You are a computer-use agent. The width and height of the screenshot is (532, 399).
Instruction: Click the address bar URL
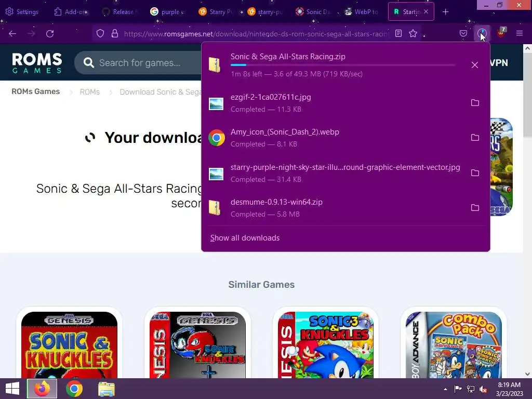pos(256,34)
